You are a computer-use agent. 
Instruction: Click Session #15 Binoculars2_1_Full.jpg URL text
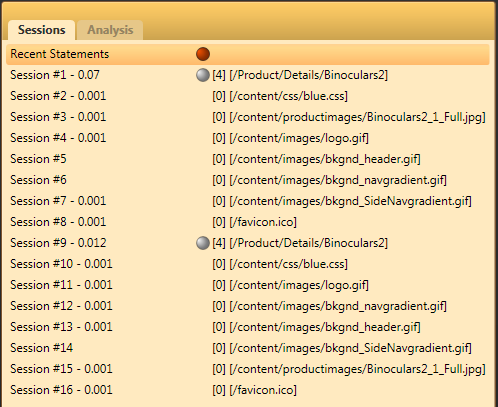click(357, 369)
